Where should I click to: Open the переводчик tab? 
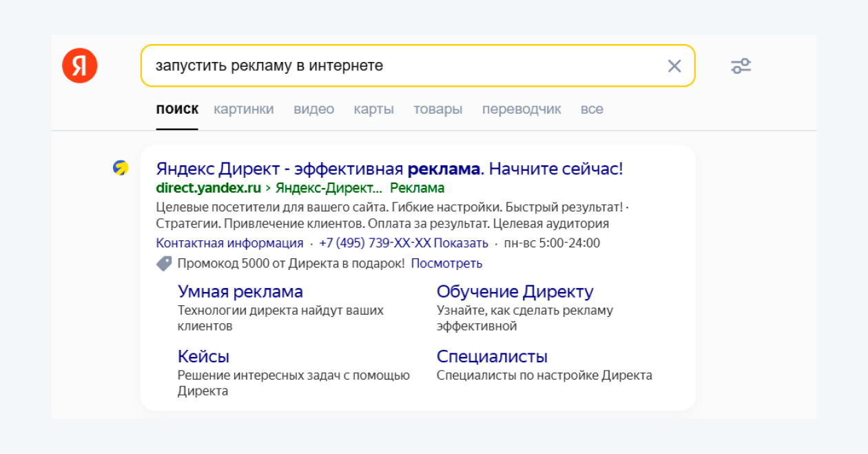coord(521,109)
